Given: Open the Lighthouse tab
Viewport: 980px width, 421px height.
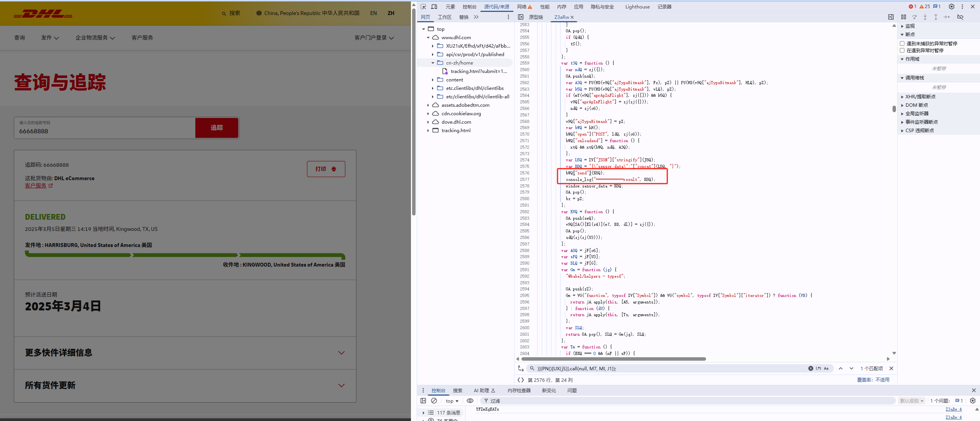Looking at the screenshot, I should click(x=637, y=7).
